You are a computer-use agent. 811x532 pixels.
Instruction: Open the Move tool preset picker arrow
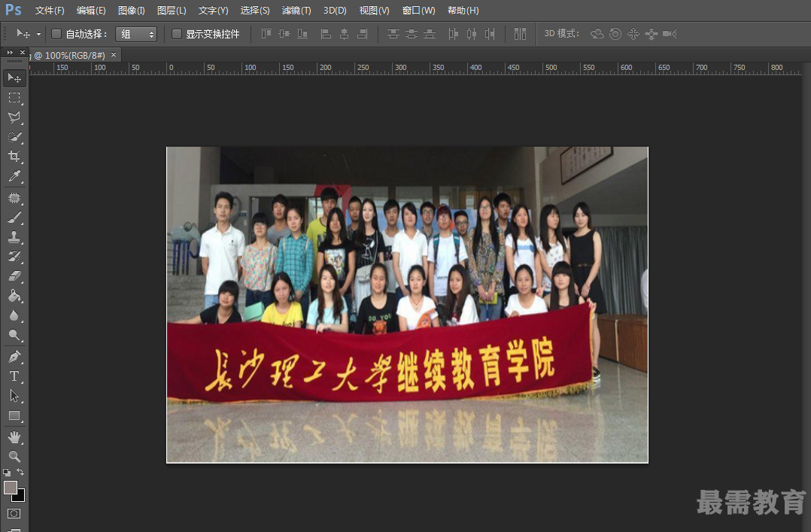(x=38, y=34)
